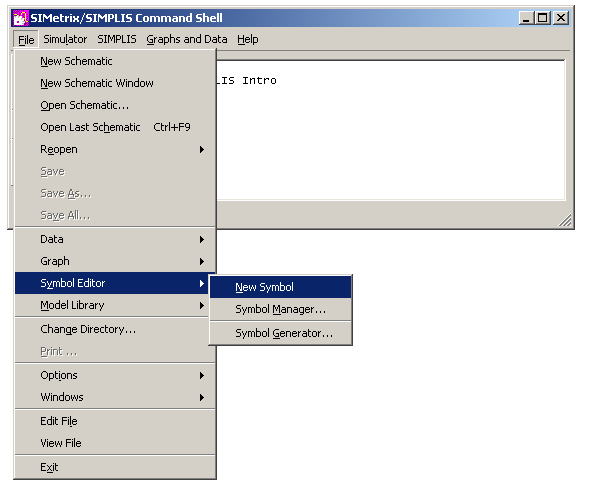
Task: Open the Help menu
Action: point(248,39)
